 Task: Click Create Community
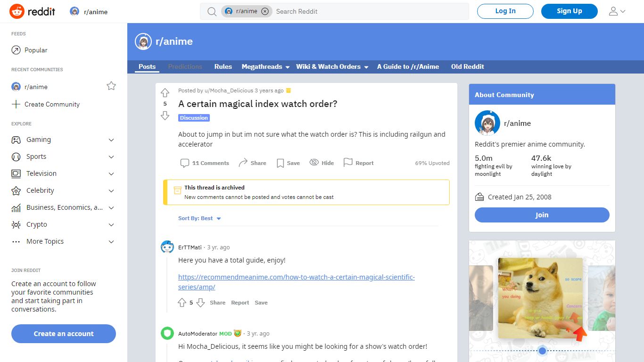[x=45, y=104]
